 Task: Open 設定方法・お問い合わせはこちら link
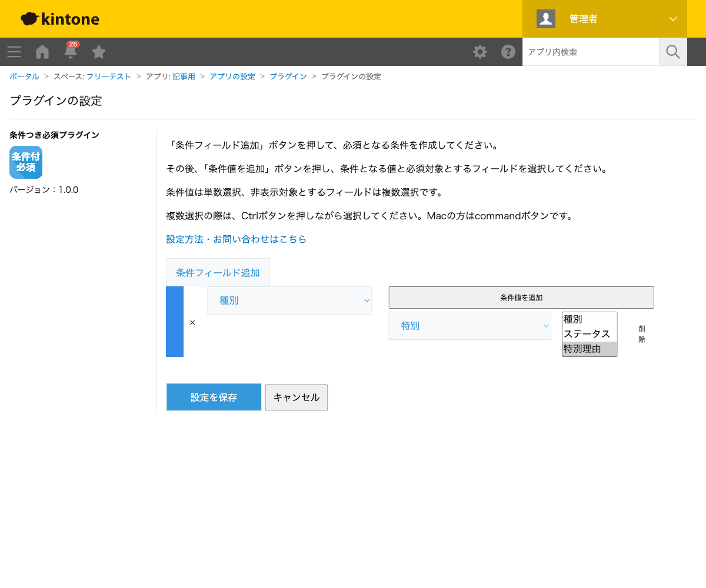click(x=237, y=239)
